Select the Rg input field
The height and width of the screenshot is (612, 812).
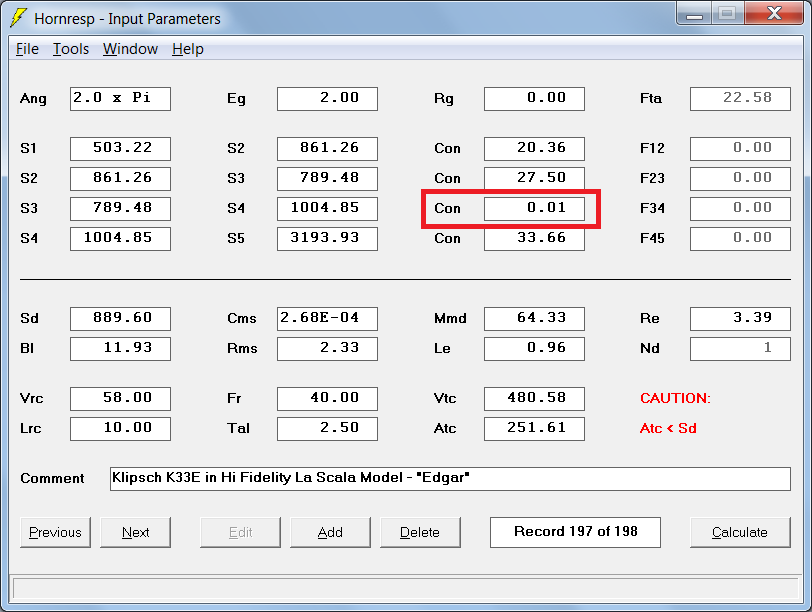(534, 99)
